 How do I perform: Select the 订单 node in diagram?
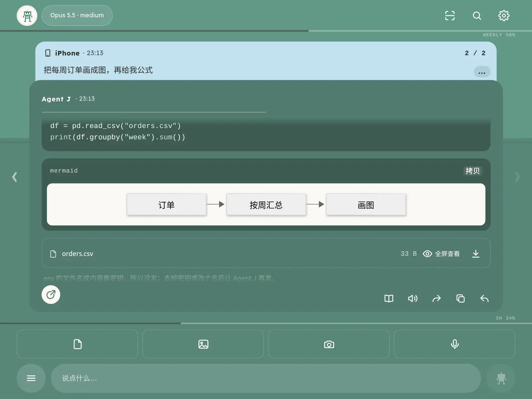(166, 205)
